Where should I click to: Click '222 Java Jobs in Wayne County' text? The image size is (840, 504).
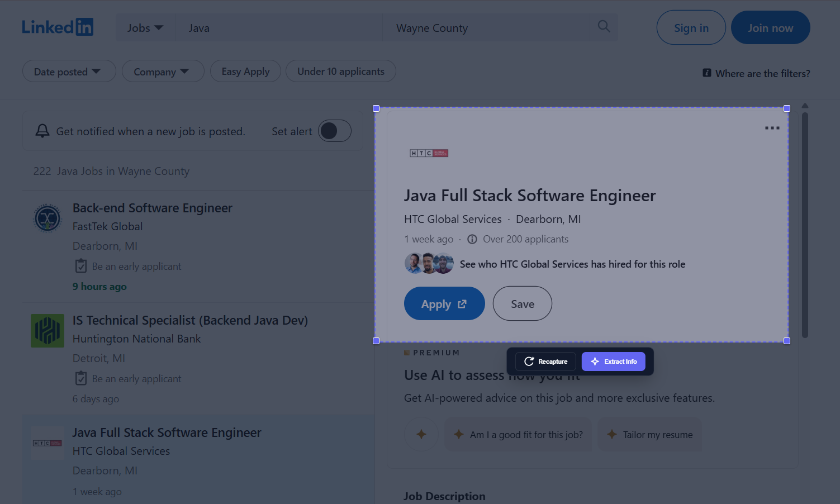coord(111,171)
